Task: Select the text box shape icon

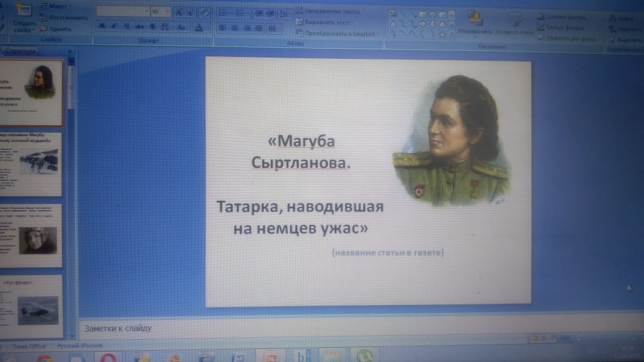Action: pos(393,14)
